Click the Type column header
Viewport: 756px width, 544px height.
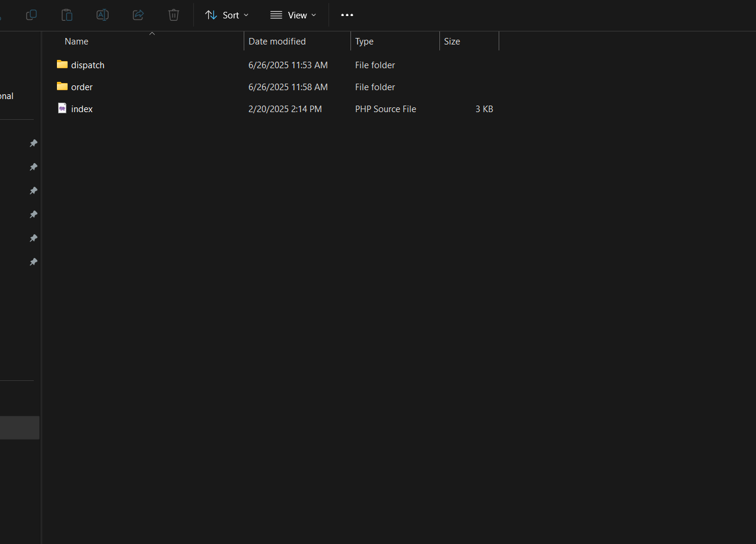pyautogui.click(x=364, y=42)
